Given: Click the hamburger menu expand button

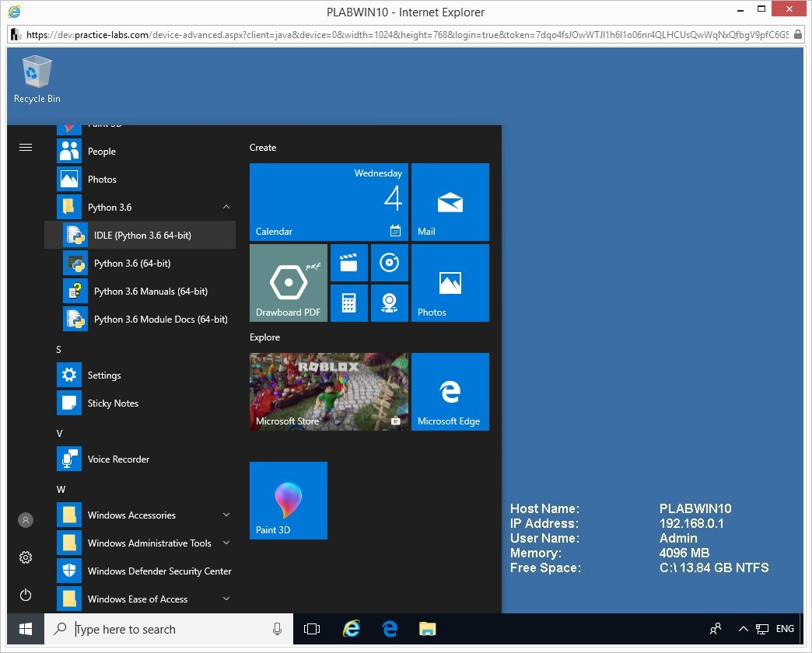Looking at the screenshot, I should pyautogui.click(x=26, y=148).
